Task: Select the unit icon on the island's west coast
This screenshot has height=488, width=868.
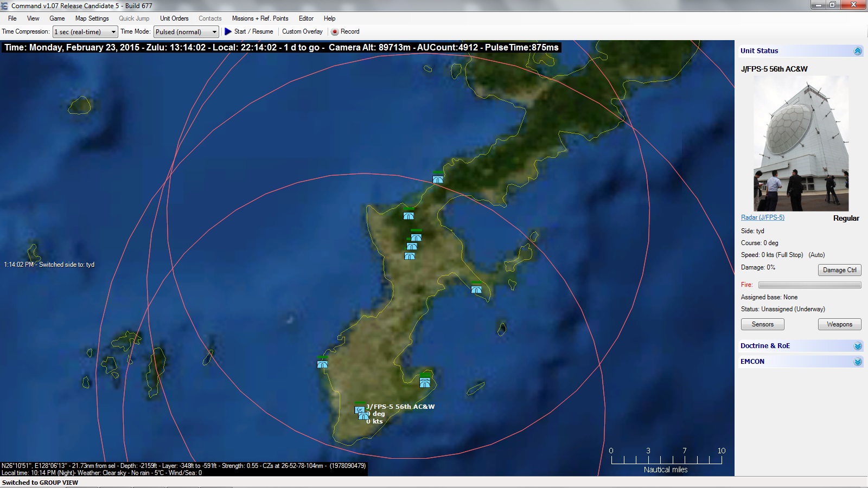Action: tap(322, 364)
